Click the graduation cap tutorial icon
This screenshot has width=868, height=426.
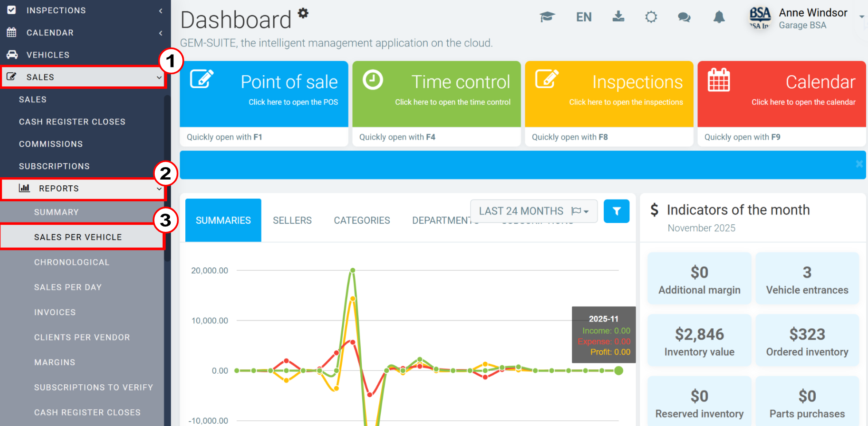[547, 17]
